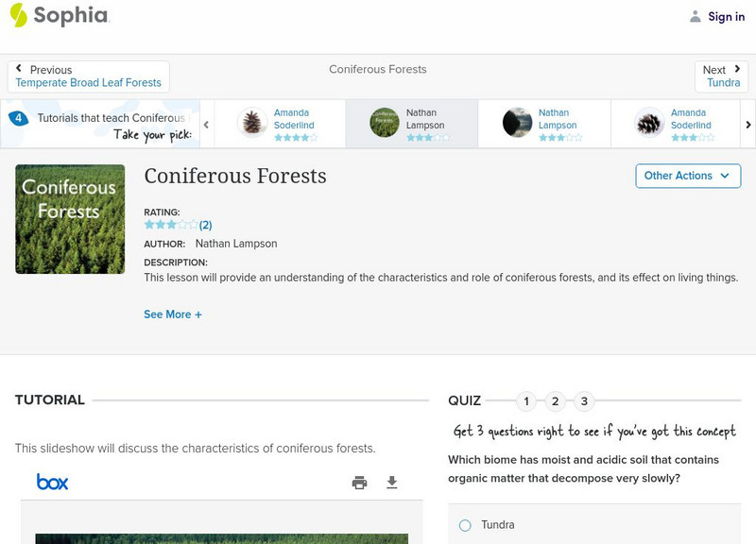The width and height of the screenshot is (756, 544).
Task: Go to Previous lesson Temperate Broad Leaf Forests
Action: pos(88,76)
